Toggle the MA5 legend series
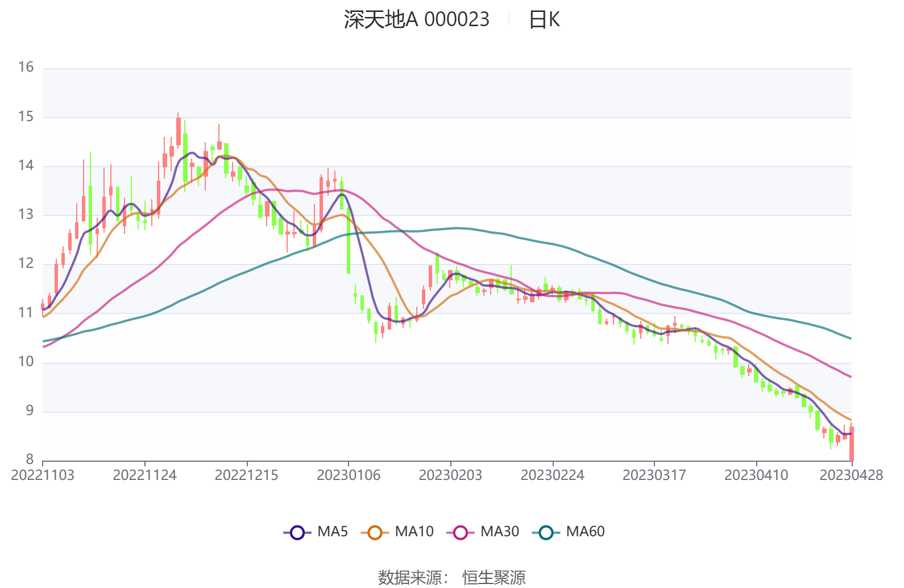Viewport: 904px width, 588px height. pyautogui.click(x=316, y=532)
